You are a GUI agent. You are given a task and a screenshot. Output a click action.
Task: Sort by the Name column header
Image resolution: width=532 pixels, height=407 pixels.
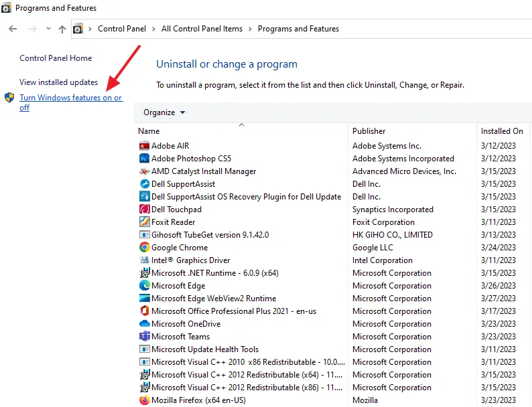(241, 131)
